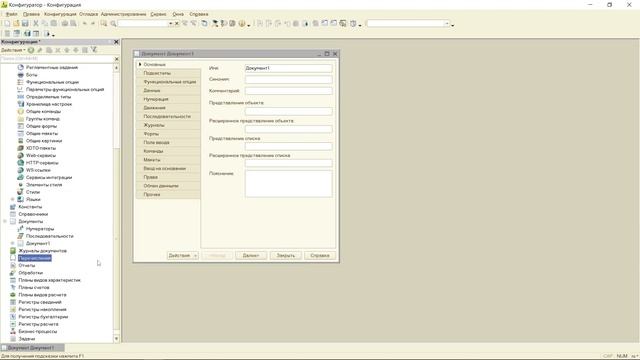Viewport: 640px width, 360px height.
Task: Select XDTO-пакеты in the tree
Action: coord(41,148)
